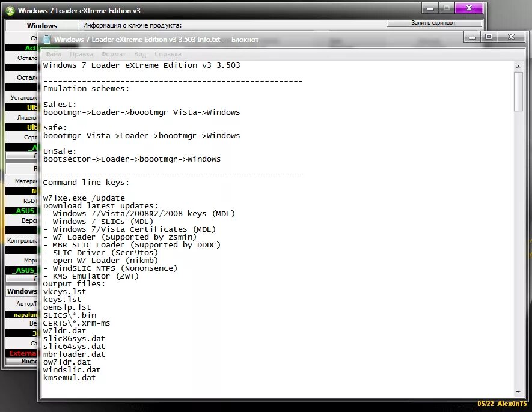
Task: Click the 'Command line keys:' heading text
Action: [x=86, y=183]
